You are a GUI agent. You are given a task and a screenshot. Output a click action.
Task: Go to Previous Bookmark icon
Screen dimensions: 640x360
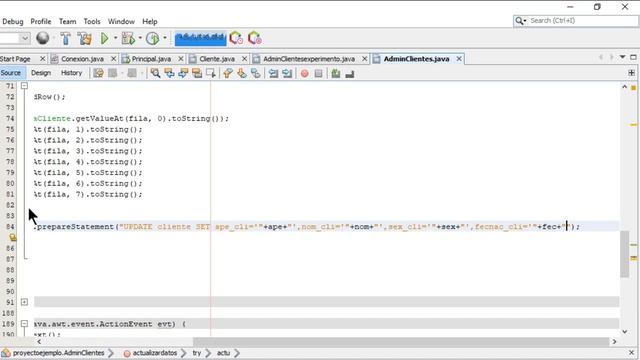pyautogui.click(x=228, y=73)
